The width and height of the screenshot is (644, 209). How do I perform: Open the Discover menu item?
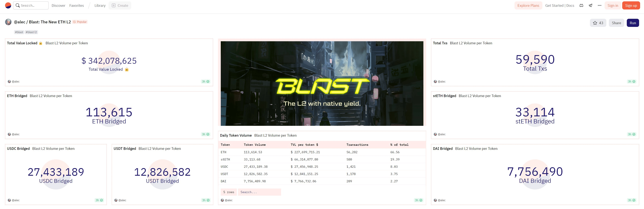(x=58, y=5)
